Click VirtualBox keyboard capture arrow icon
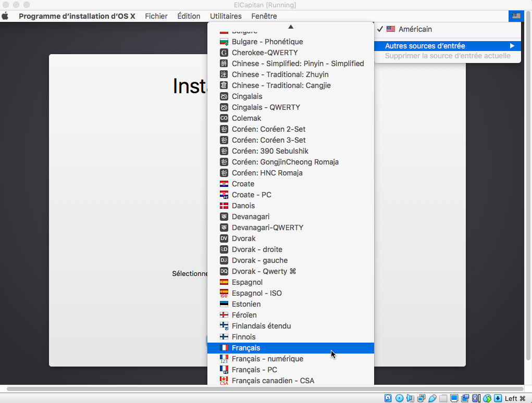Image resolution: width=532 pixels, height=403 pixels. [498, 398]
